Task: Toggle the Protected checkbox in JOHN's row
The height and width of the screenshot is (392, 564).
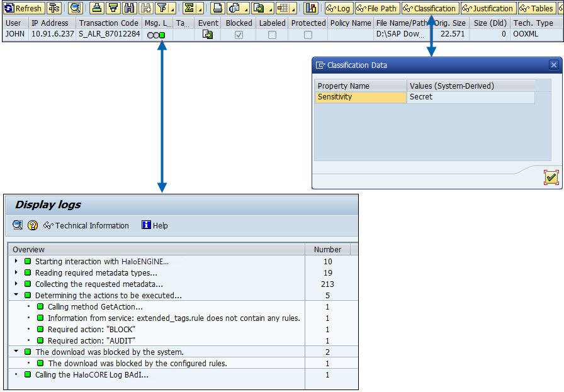Action: (x=308, y=35)
